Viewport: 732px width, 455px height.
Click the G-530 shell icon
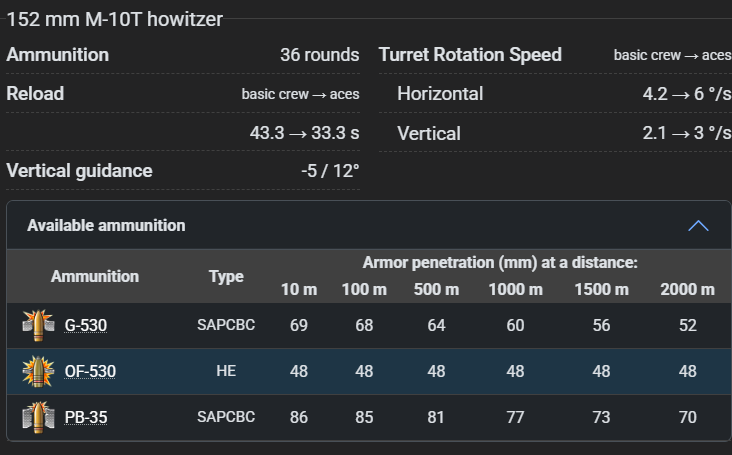37,326
